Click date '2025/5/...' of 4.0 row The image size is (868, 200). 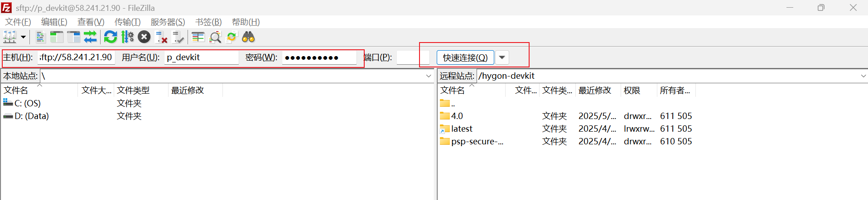coord(597,116)
